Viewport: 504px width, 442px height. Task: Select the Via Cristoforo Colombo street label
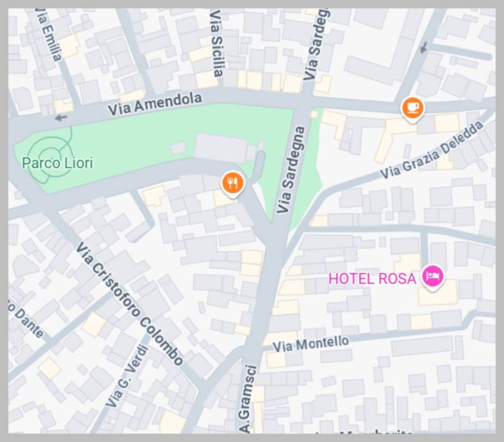pos(129,304)
